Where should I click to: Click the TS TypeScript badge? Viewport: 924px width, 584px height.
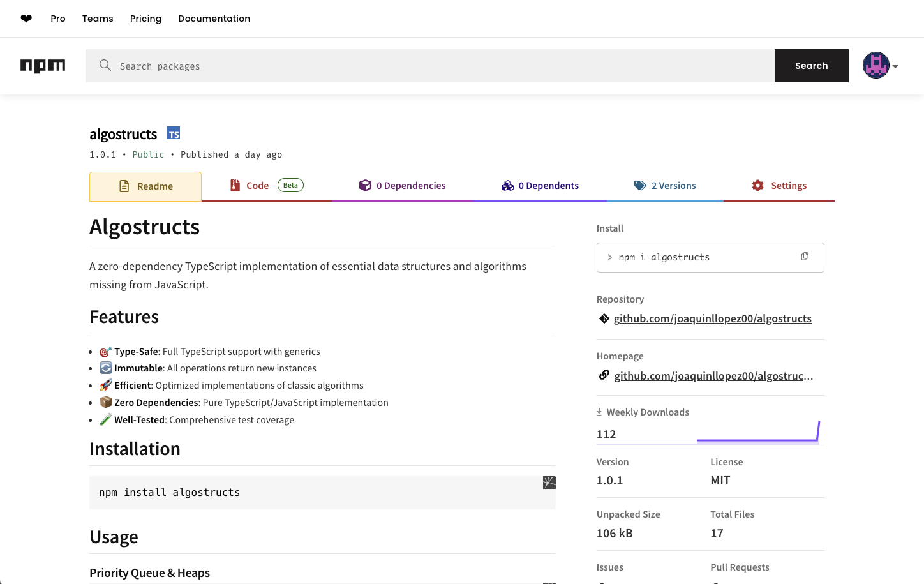(x=174, y=133)
